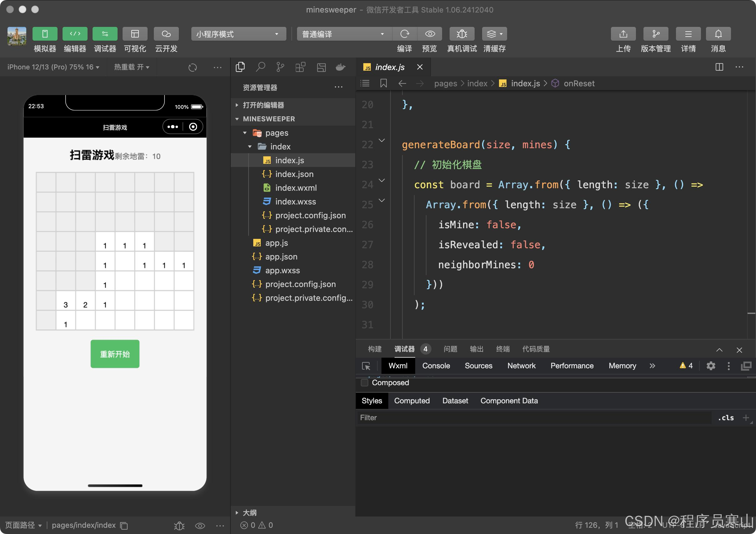Click the compile refresh icon
Screen dimensions: 756x534
pyautogui.click(x=404, y=34)
